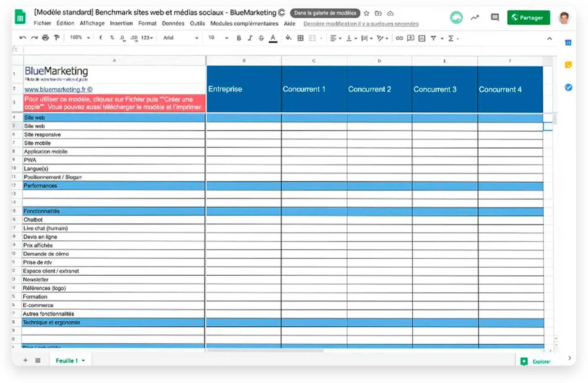Select the Feuille 1 sheet tab

(x=68, y=360)
